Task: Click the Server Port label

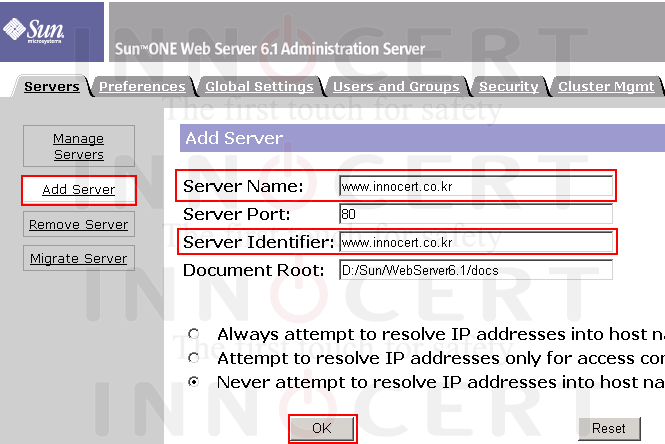Action: (237, 214)
